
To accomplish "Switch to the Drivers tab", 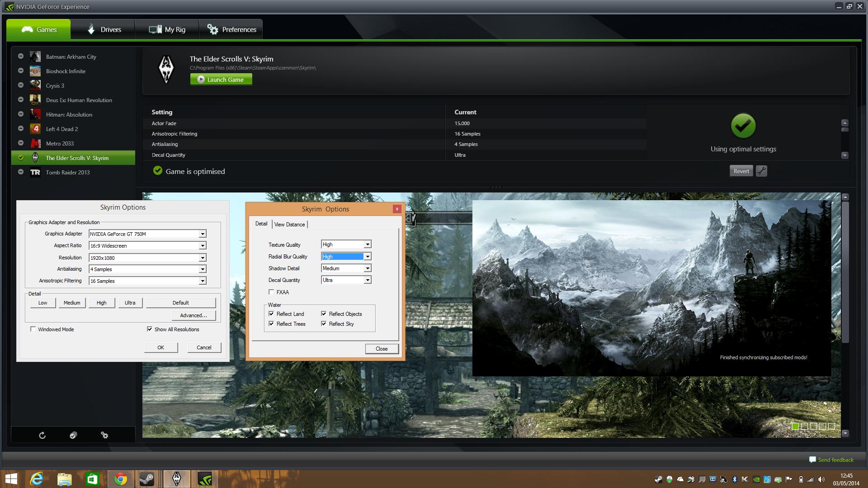I will point(103,29).
